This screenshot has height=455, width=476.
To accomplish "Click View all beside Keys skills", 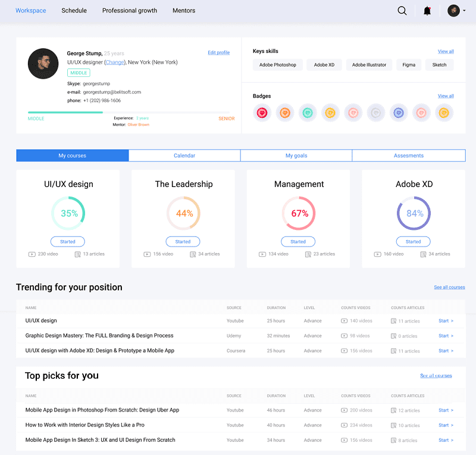I will click(446, 51).
